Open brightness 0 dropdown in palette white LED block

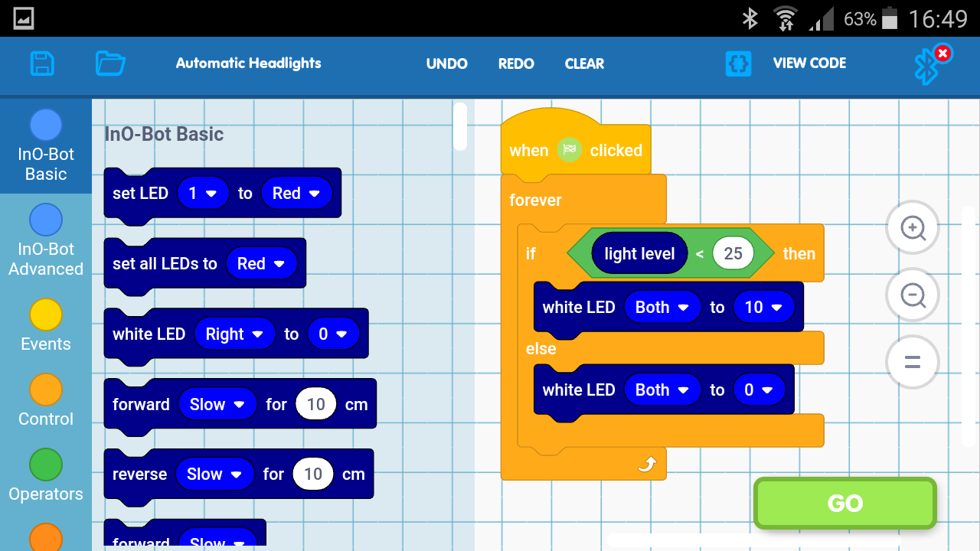tap(333, 334)
